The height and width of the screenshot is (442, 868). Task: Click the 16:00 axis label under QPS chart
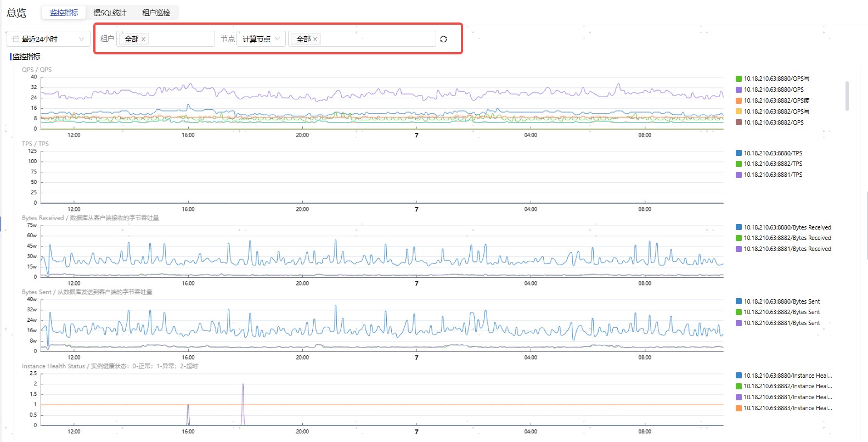pyautogui.click(x=188, y=135)
